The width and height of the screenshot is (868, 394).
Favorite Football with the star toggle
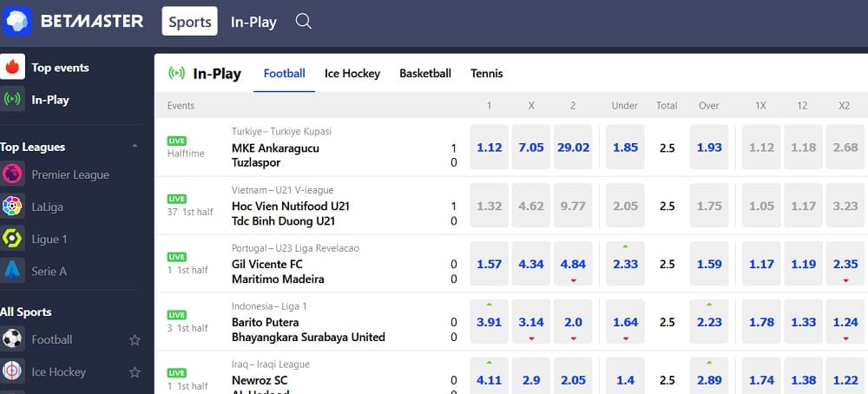click(x=135, y=340)
